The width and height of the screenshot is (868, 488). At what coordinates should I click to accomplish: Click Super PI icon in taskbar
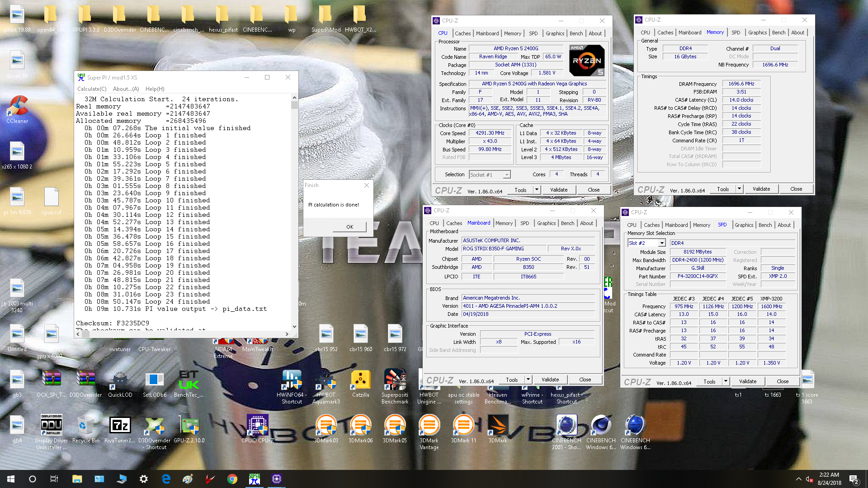coord(255,479)
